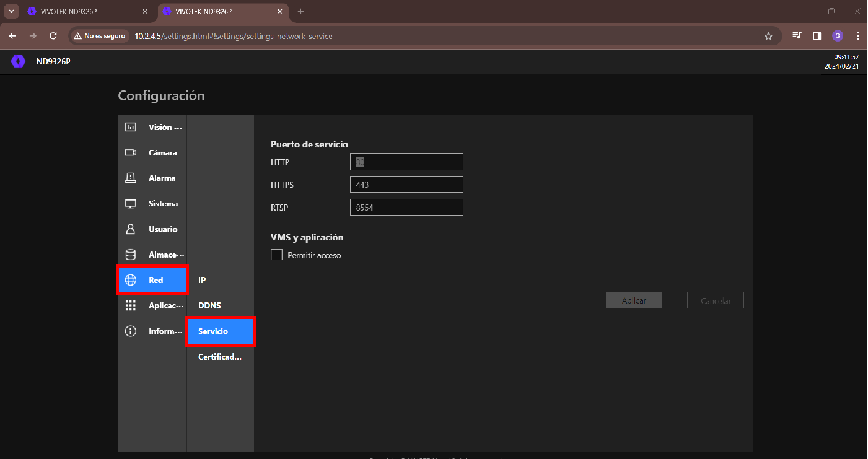Open the Alarma settings section
Viewport: 868px width, 459px height.
click(x=152, y=178)
